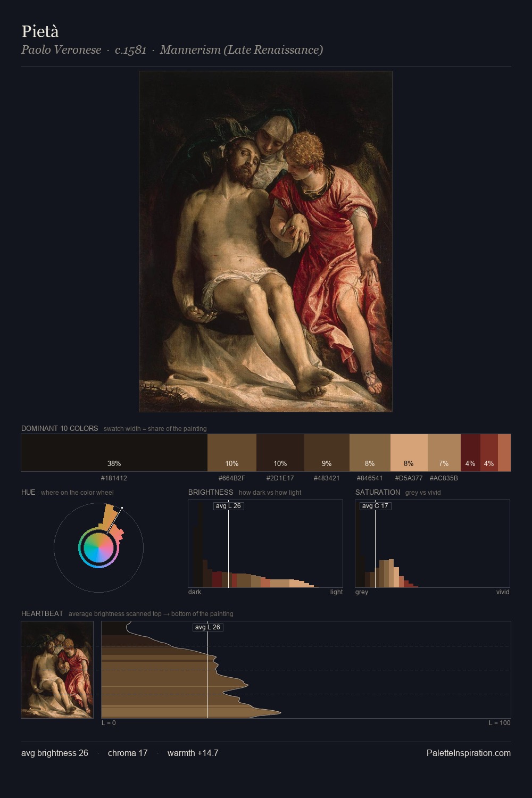This screenshot has width=532, height=798.
Task: Click the HUE section heading
Action: [x=28, y=492]
